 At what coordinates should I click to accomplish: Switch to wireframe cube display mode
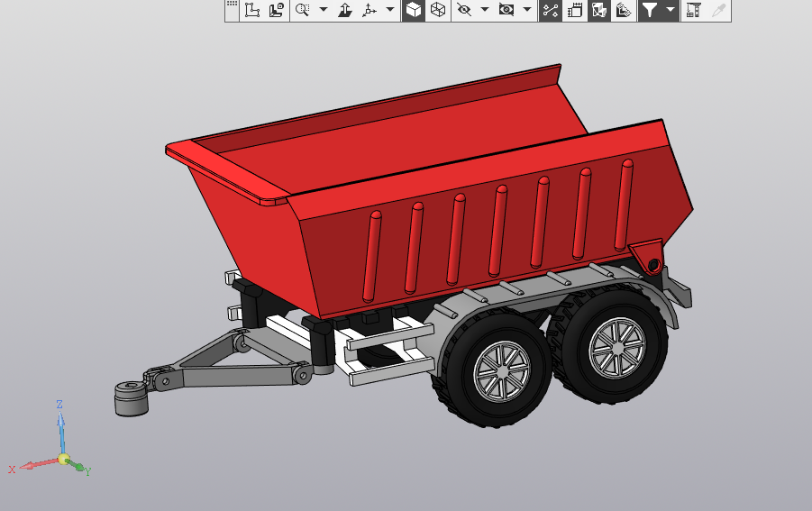coord(438,10)
